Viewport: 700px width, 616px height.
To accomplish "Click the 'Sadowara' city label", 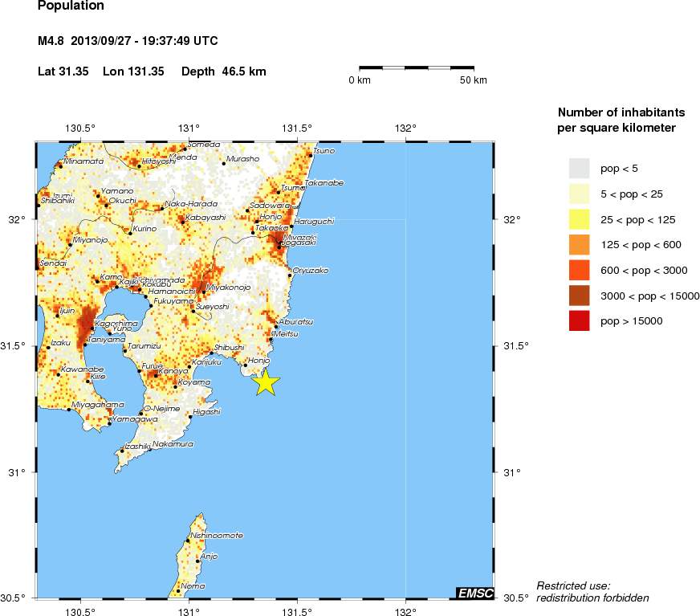I will (270, 206).
